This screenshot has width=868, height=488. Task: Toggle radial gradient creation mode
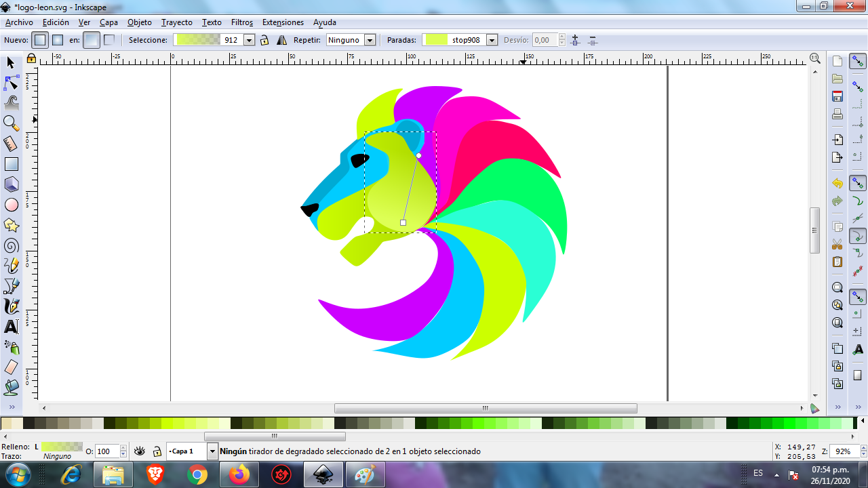coord(58,40)
